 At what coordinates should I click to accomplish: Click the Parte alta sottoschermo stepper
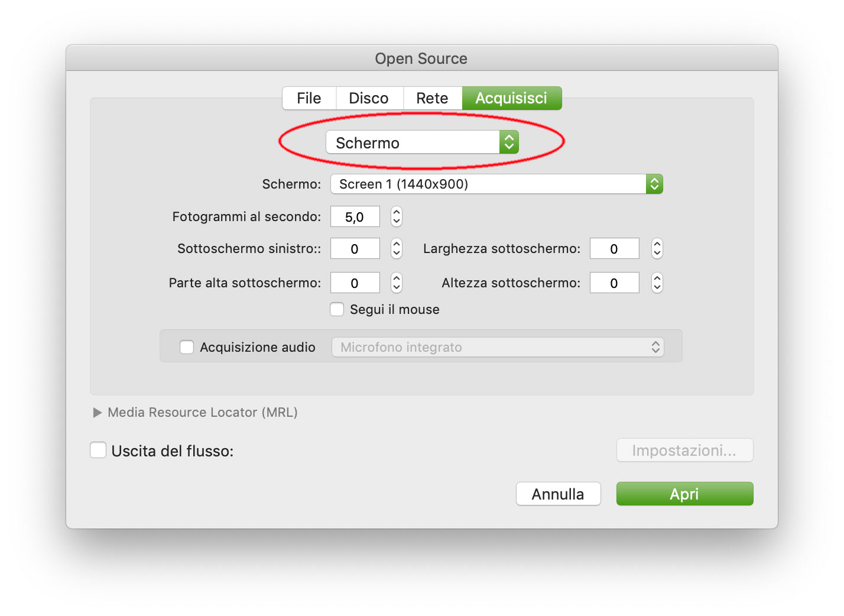click(397, 283)
